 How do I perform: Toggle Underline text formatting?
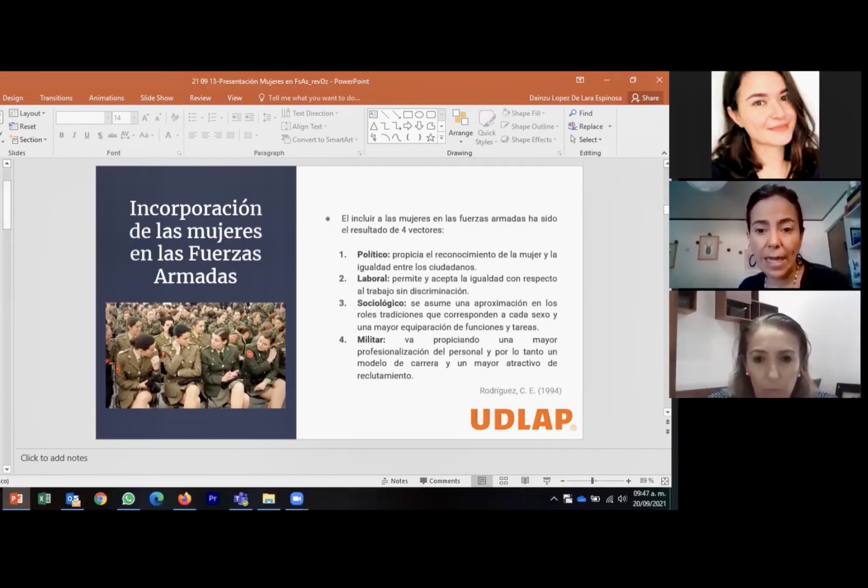click(87, 135)
